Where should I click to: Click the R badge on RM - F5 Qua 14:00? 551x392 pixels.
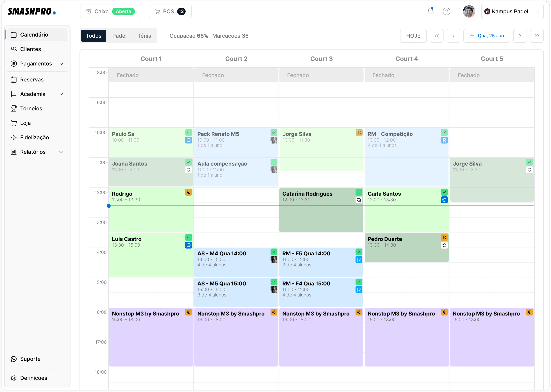[x=359, y=260]
